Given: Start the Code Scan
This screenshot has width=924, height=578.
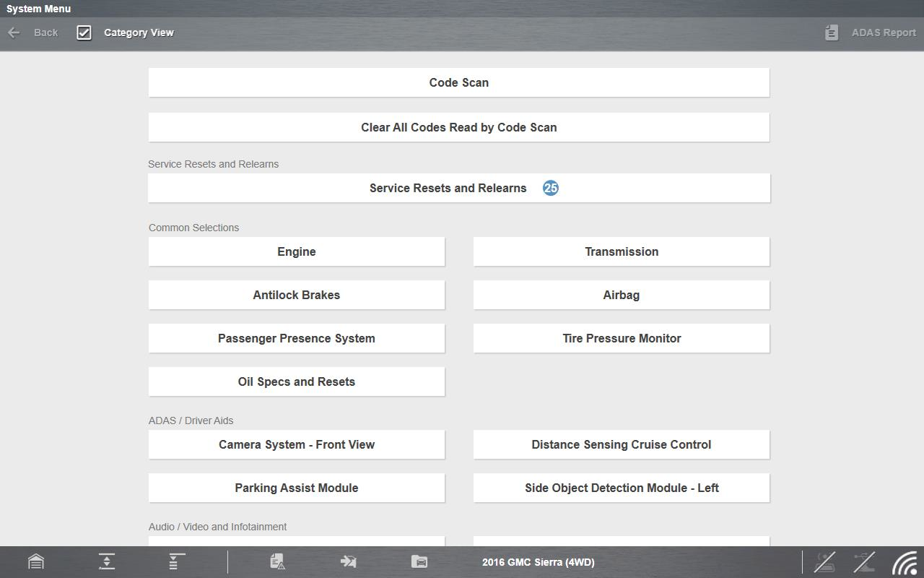Looking at the screenshot, I should [458, 82].
